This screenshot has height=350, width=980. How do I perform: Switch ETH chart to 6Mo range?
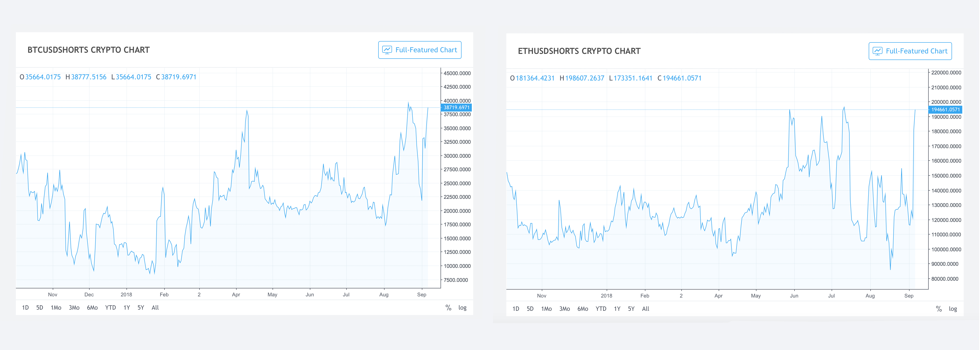[x=582, y=309]
